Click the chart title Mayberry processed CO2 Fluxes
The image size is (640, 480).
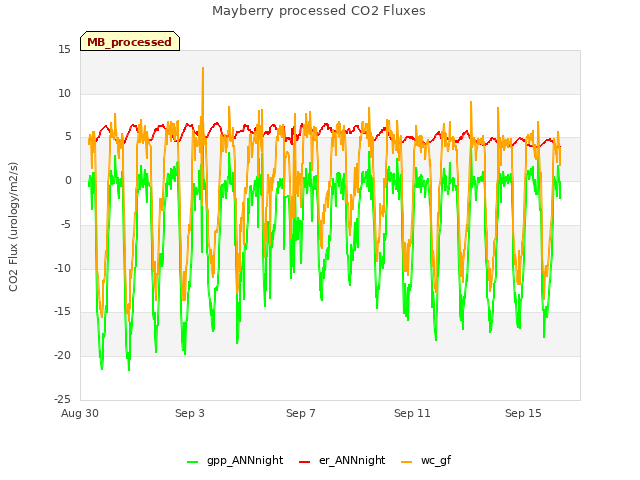[319, 11]
